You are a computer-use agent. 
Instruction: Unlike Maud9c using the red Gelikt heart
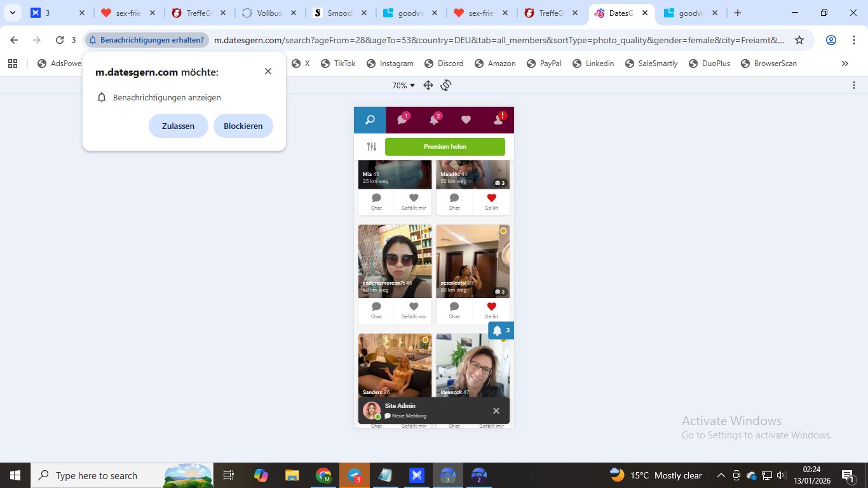pyautogui.click(x=491, y=199)
